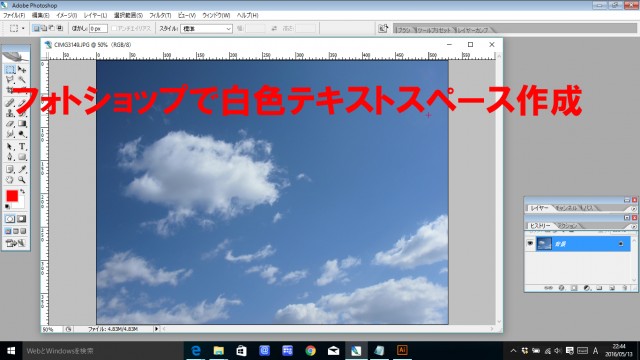Screen dimensions: 640x360
Task: Select the Zoom magnifier tool
Action: coord(22,180)
